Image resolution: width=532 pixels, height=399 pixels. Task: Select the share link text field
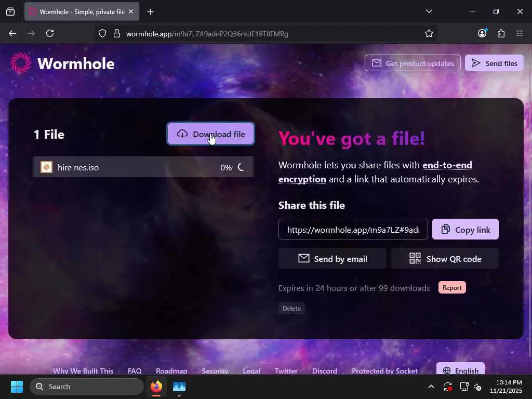point(353,229)
